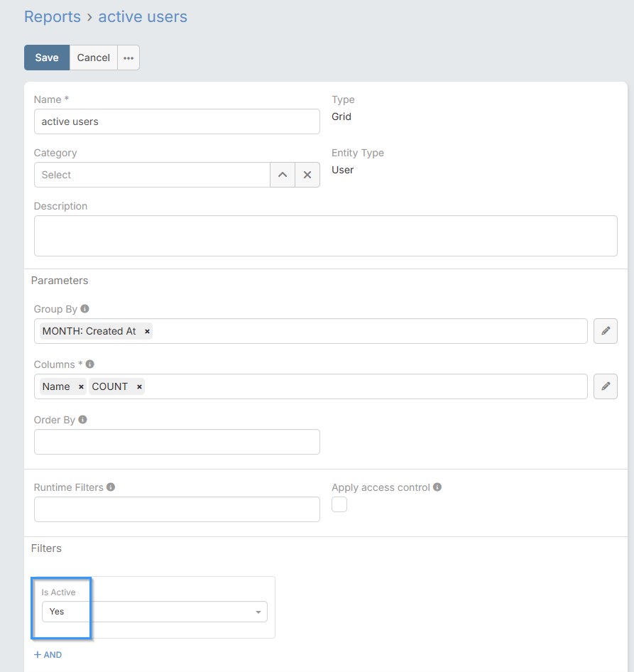Remove the COUNT column tag
The height and width of the screenshot is (672, 634).
coord(139,387)
